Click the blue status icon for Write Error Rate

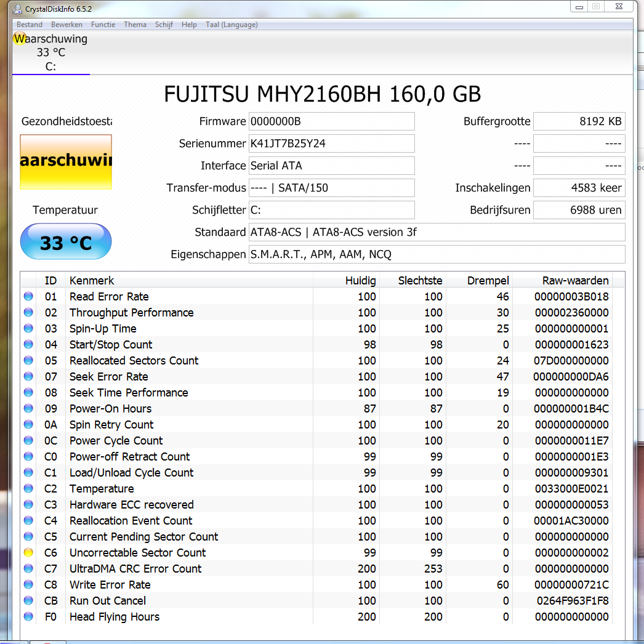coord(28,584)
